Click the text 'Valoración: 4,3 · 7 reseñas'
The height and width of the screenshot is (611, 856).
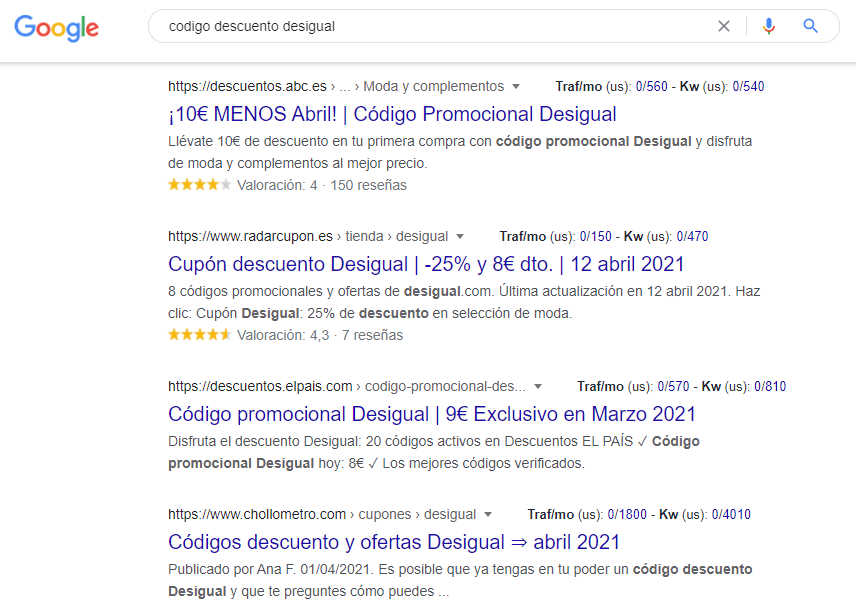[x=320, y=335]
